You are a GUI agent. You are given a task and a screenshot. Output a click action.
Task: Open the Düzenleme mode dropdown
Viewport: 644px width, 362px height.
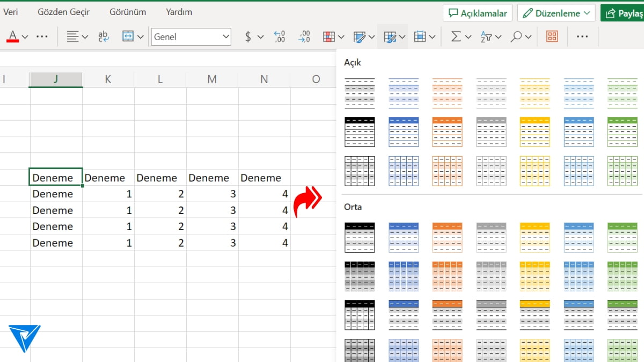click(x=556, y=13)
